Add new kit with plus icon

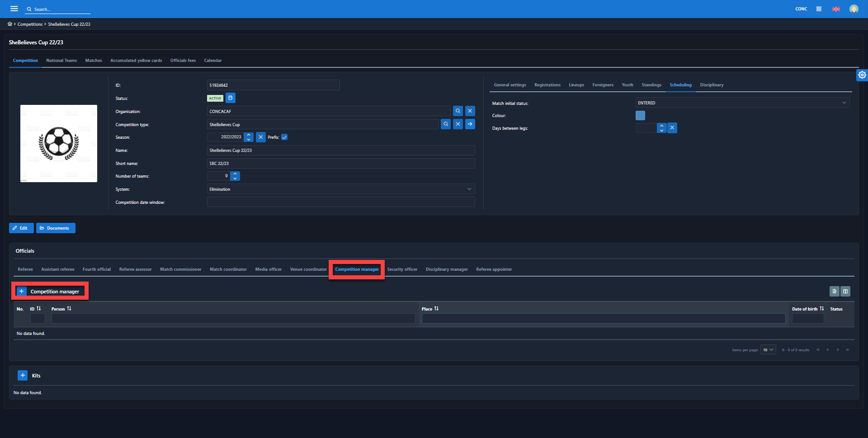click(23, 376)
